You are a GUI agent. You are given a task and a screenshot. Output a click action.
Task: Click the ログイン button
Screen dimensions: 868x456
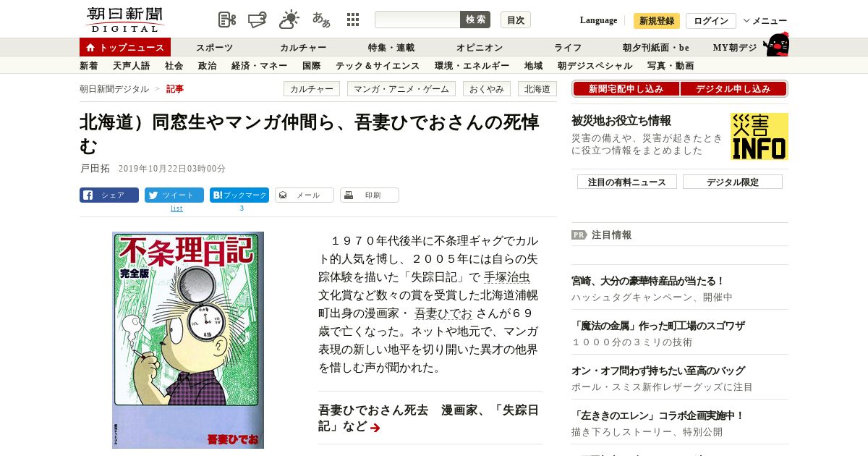711,21
